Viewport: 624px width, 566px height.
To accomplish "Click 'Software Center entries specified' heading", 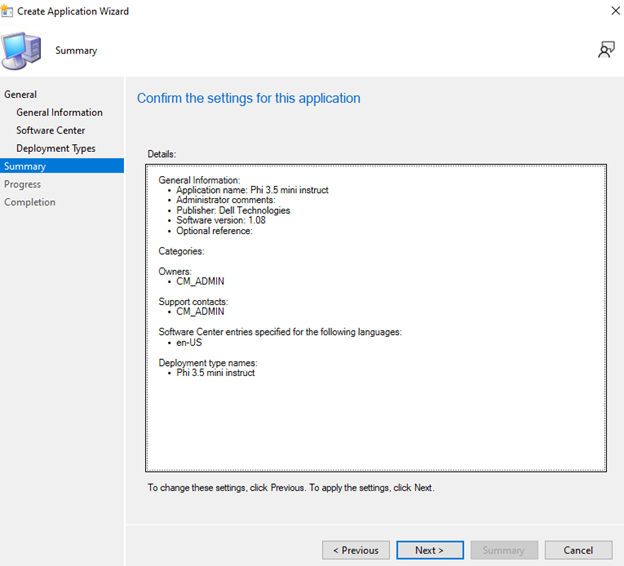I will click(x=280, y=332).
